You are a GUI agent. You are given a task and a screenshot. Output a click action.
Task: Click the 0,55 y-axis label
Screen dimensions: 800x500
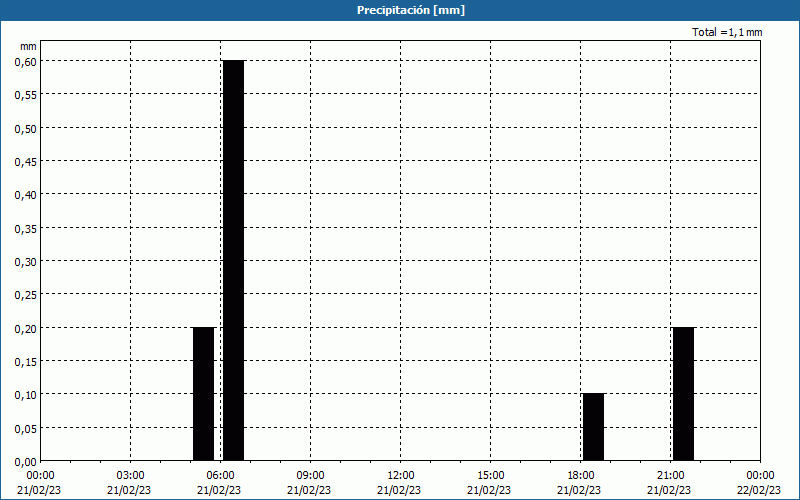coord(26,95)
